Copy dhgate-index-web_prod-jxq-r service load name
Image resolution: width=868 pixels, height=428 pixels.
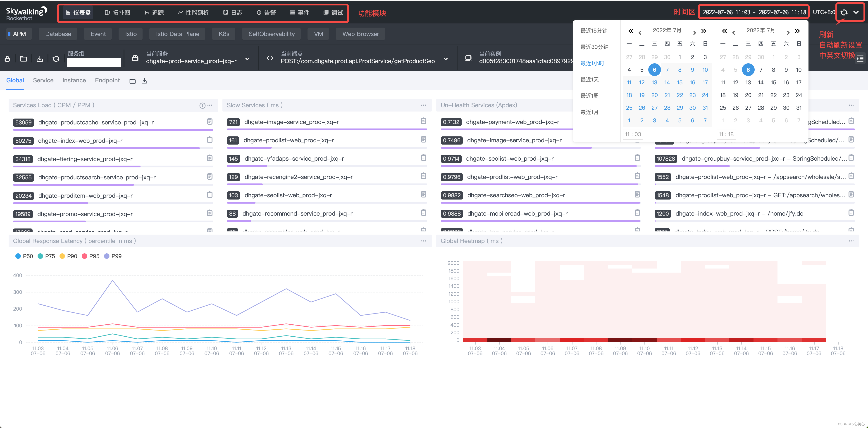tap(210, 139)
